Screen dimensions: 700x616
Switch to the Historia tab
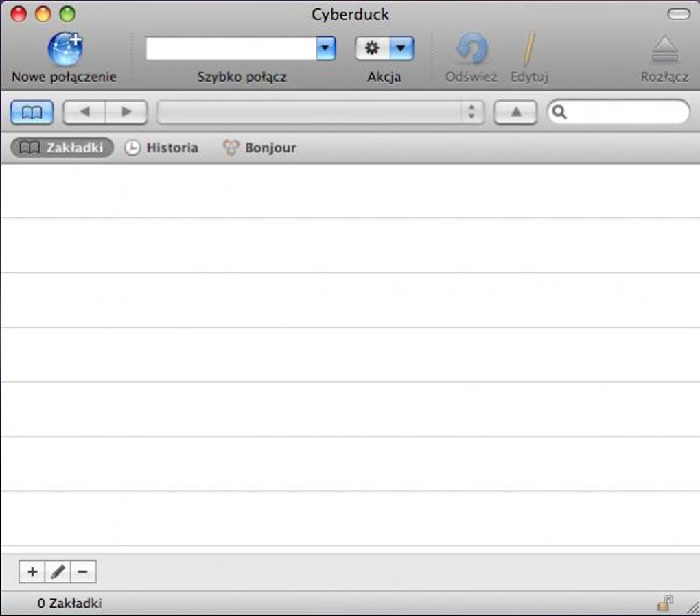click(161, 147)
